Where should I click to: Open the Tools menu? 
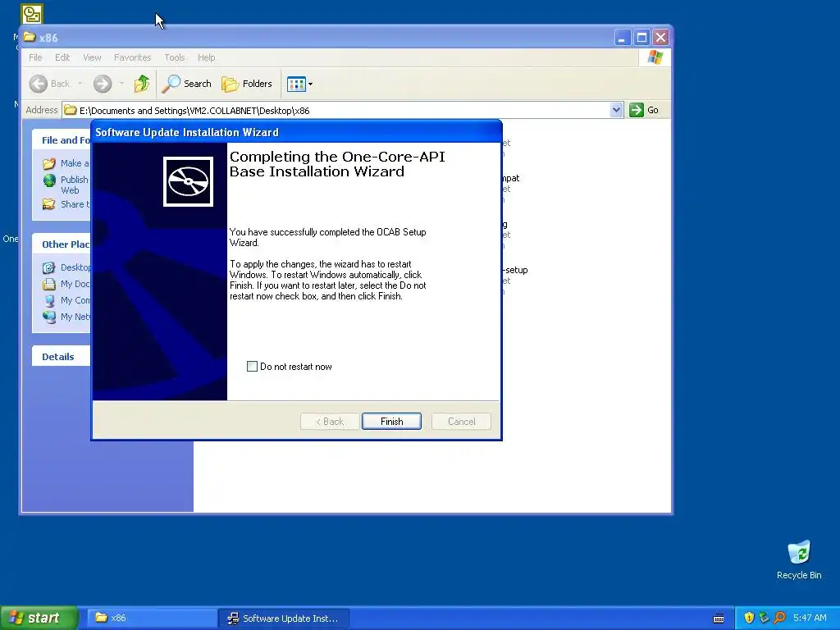pos(175,57)
